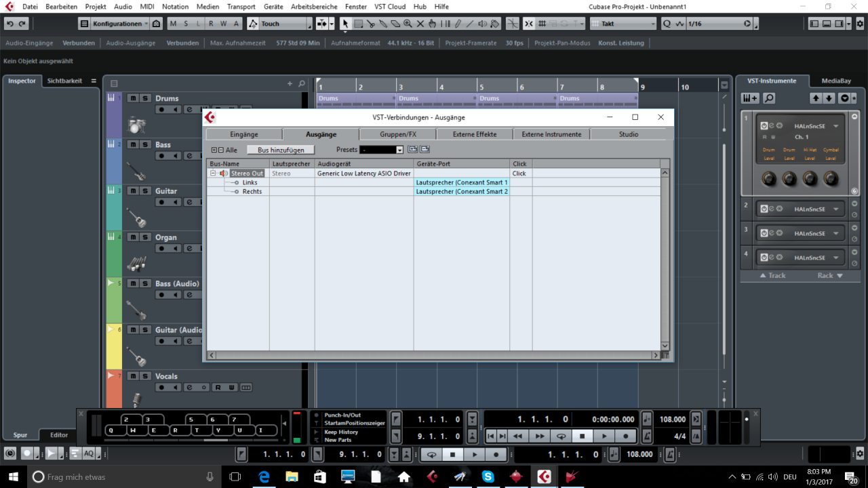Switch to the MediaBay tab

coord(836,81)
